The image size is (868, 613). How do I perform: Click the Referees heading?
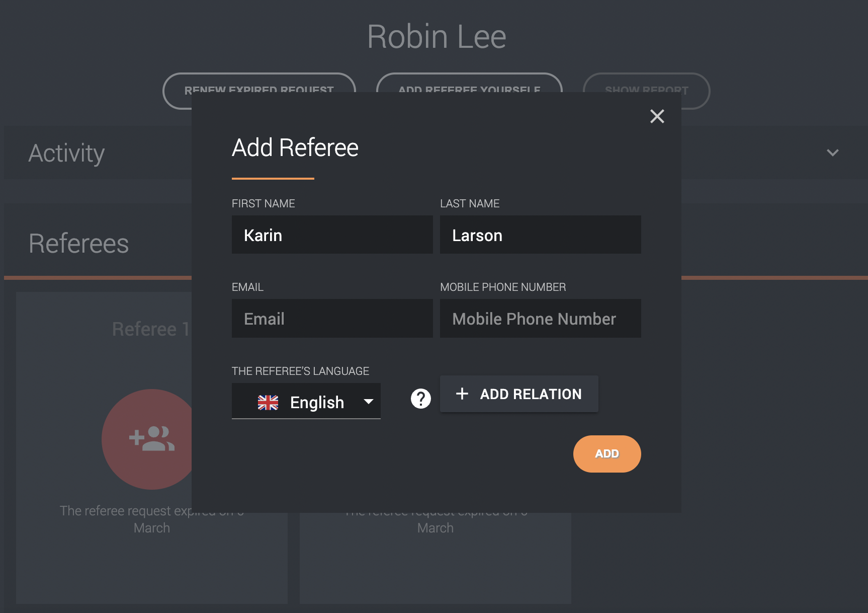click(79, 244)
